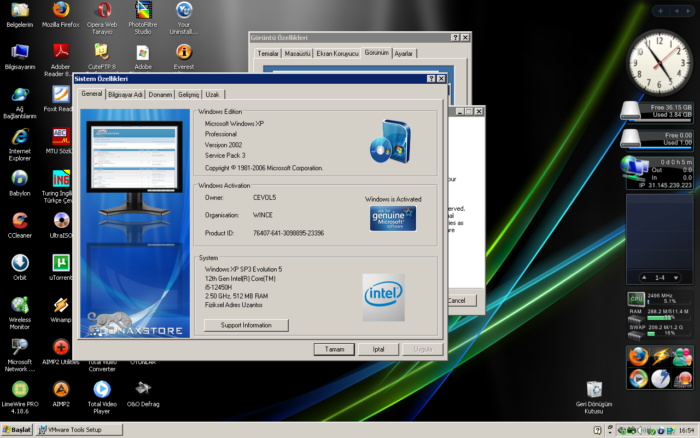The image size is (700, 438).
Task: Click the sidebar add gadget plus button
Action: click(660, 11)
